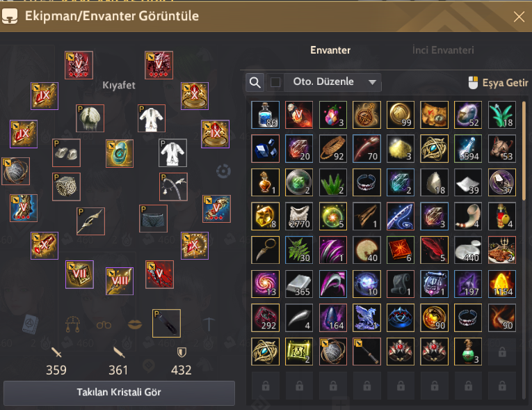Select the fire item with count 1154
Screen dimensions: 532x410
pyautogui.click(x=502, y=284)
